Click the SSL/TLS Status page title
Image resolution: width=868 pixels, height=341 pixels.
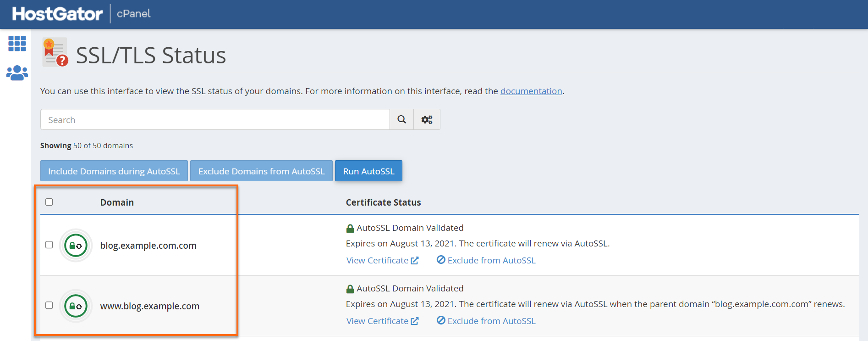151,55
